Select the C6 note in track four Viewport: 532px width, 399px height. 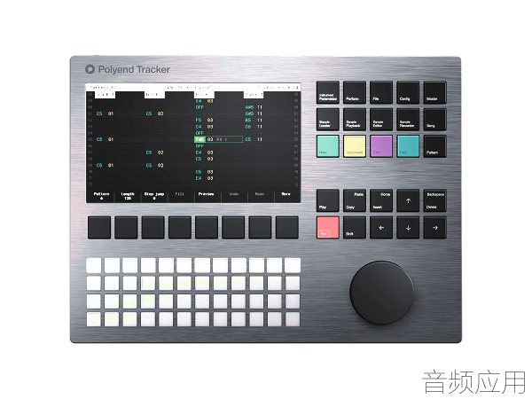[248, 127]
